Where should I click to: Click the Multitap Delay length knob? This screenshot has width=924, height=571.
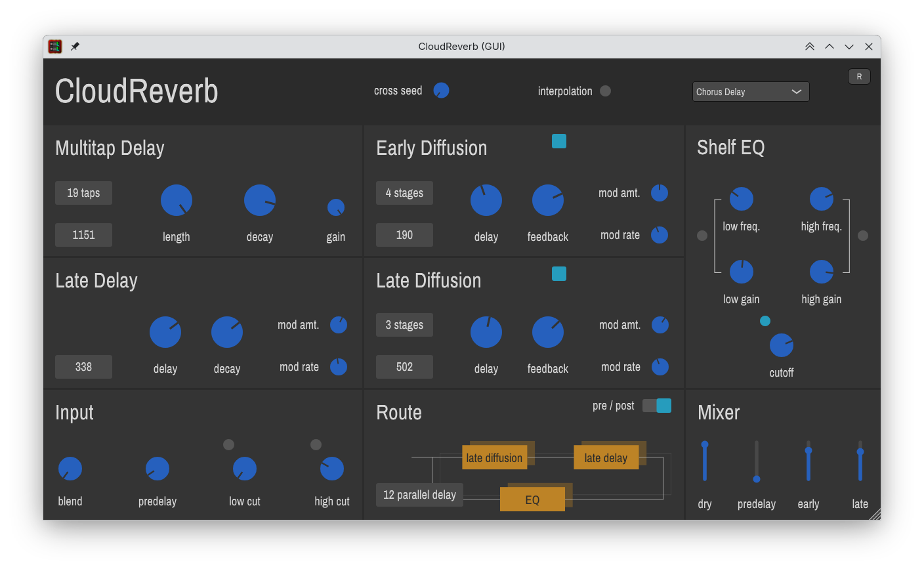click(177, 200)
